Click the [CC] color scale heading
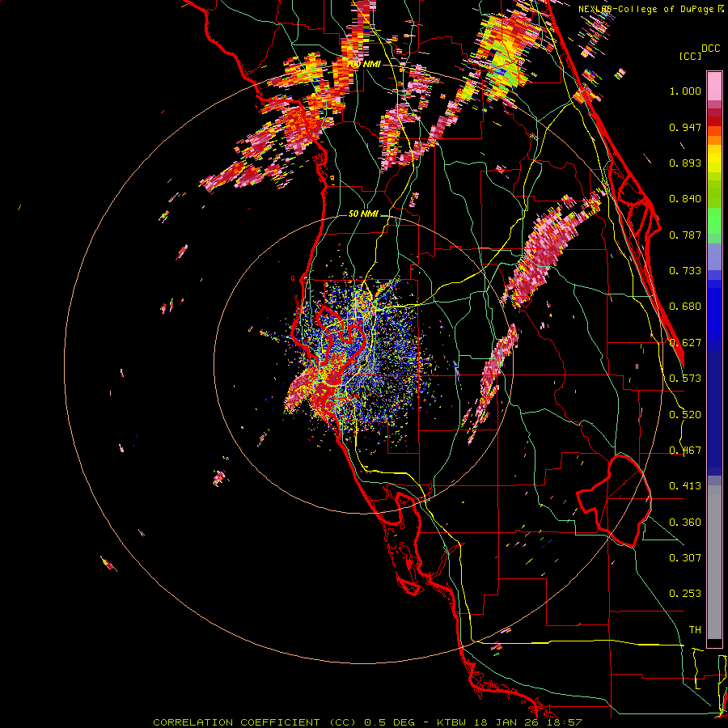The image size is (728, 728). click(x=691, y=56)
